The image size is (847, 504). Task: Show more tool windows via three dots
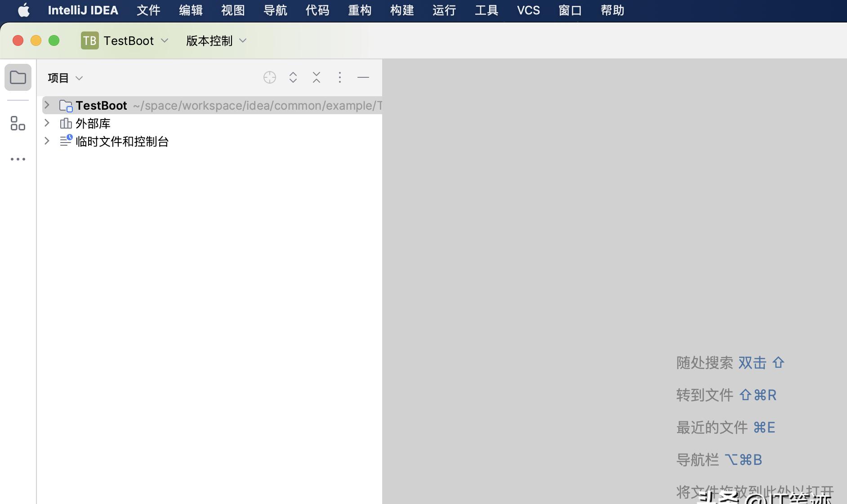click(x=18, y=159)
